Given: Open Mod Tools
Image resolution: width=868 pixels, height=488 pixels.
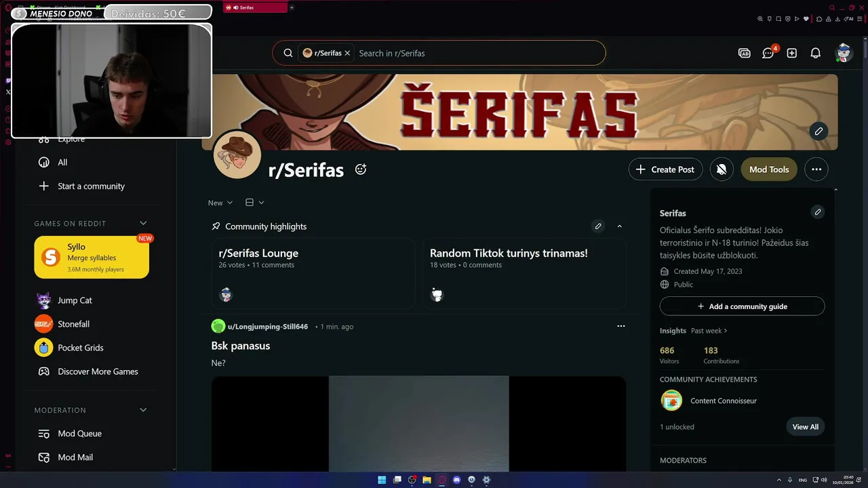Looking at the screenshot, I should (769, 169).
